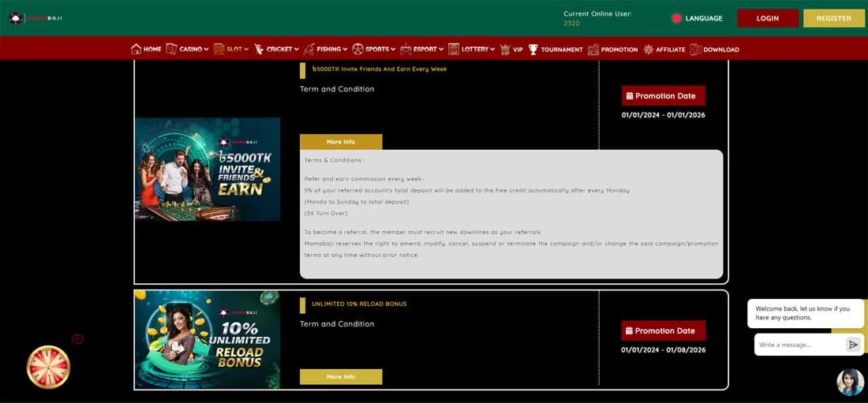Click the red language flag icon
868x403 pixels.
coord(676,18)
